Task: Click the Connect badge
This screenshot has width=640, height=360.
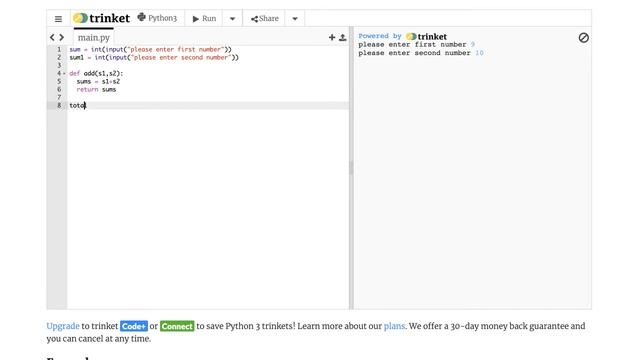Action: [x=177, y=326]
